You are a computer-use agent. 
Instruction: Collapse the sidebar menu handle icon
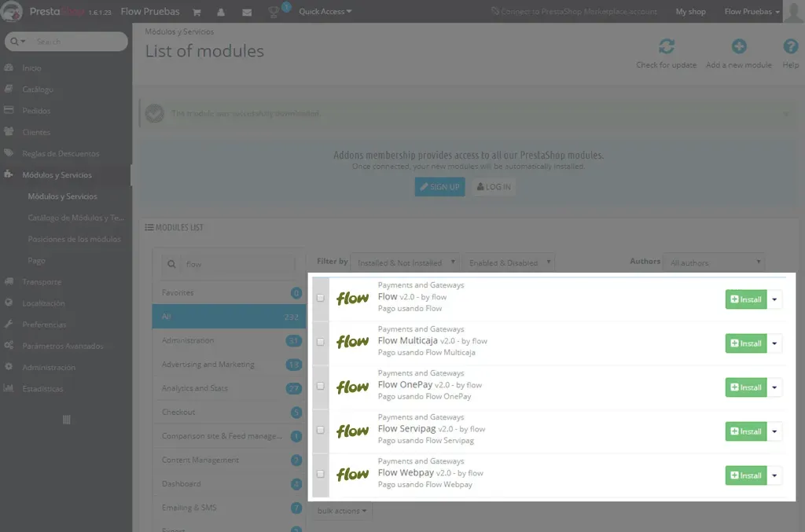point(66,420)
